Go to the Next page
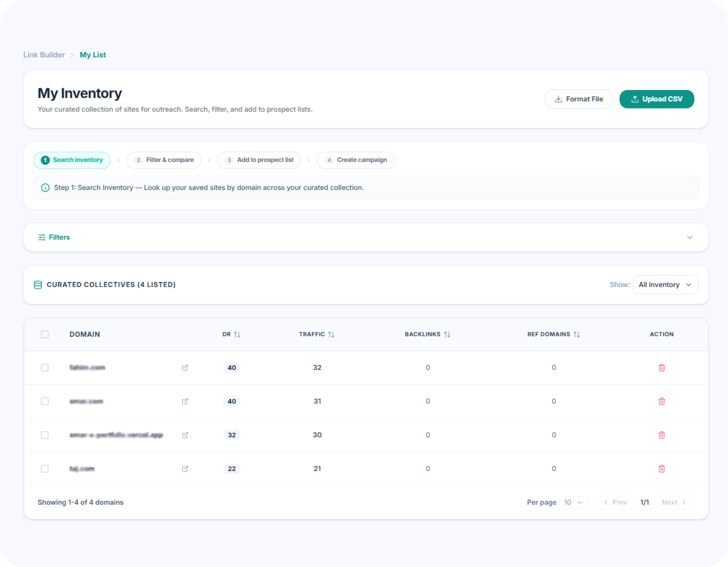The image size is (728, 567). click(x=675, y=502)
